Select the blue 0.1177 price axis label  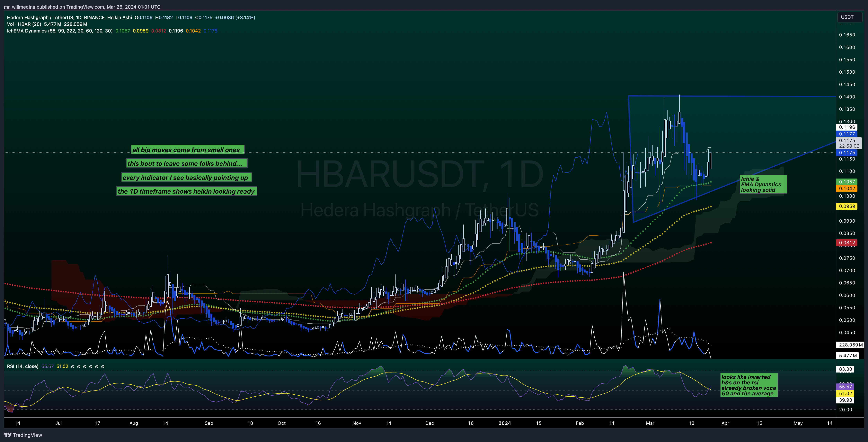tap(847, 134)
